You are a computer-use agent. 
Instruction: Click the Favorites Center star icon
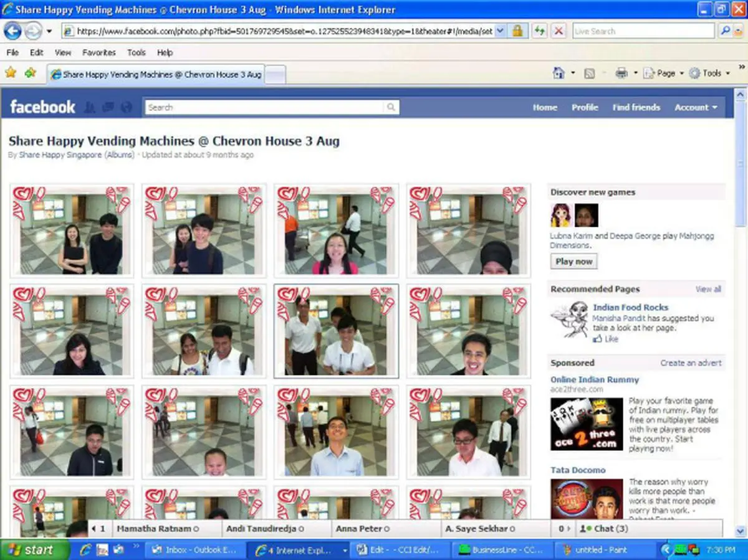click(11, 73)
